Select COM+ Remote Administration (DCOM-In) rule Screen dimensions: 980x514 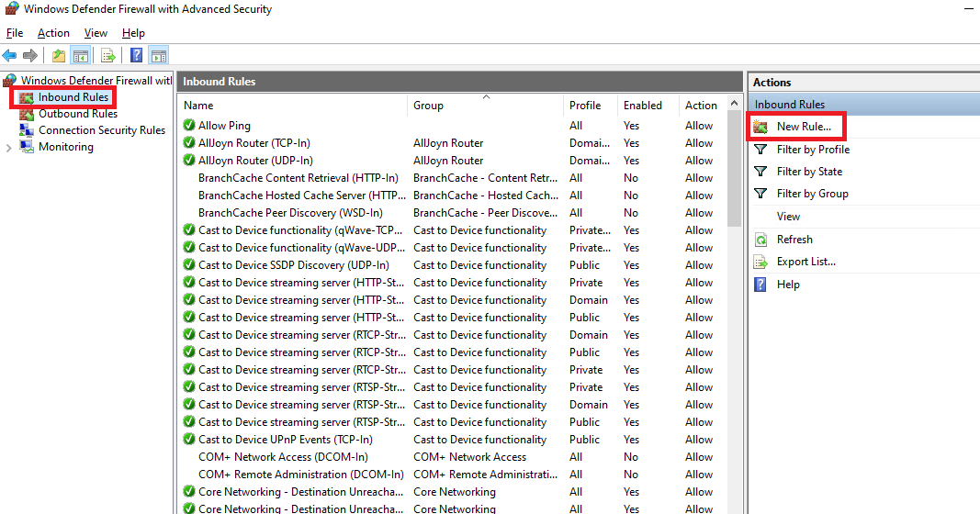(x=301, y=475)
